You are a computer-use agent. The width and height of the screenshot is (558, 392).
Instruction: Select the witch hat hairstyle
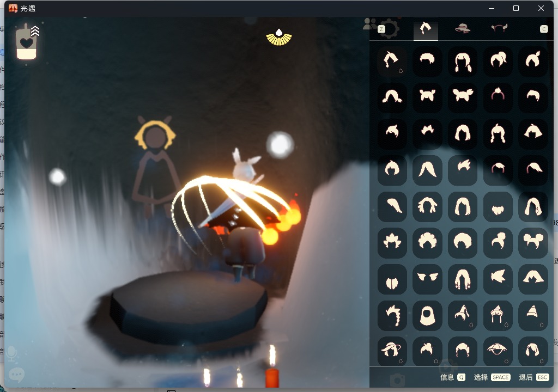tap(463, 315)
